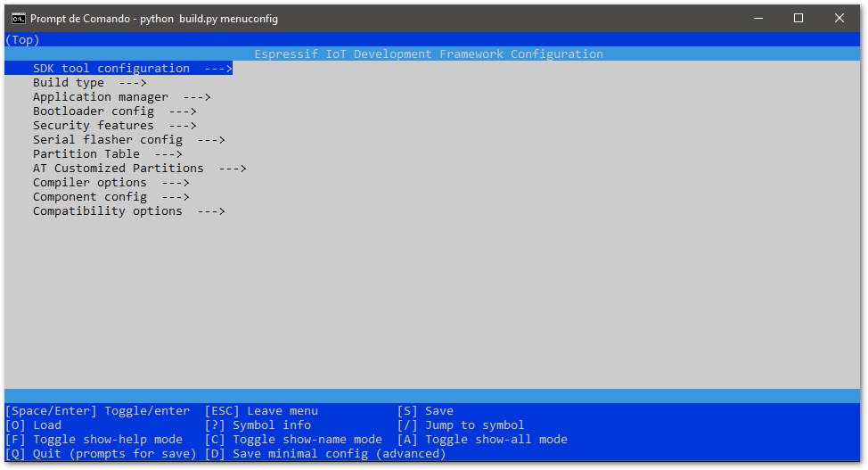Screen dimensions: 868x470
Task: Open Compatibility options submenu
Action: [x=129, y=211]
